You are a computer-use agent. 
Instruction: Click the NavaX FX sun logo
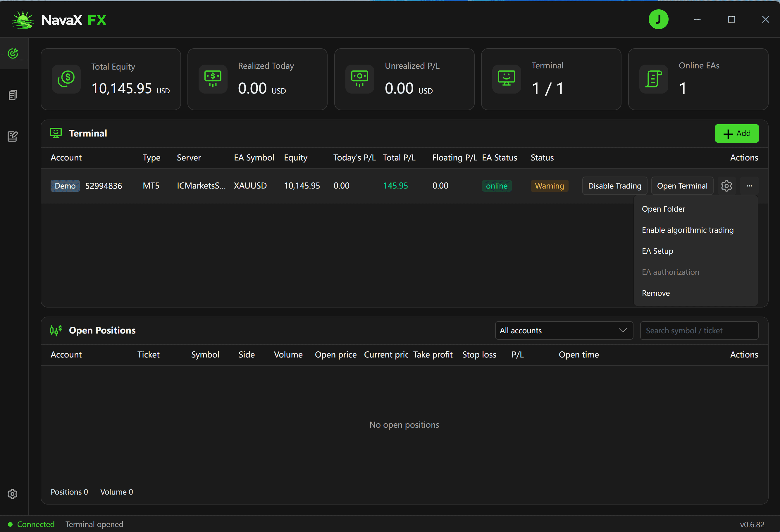point(23,20)
